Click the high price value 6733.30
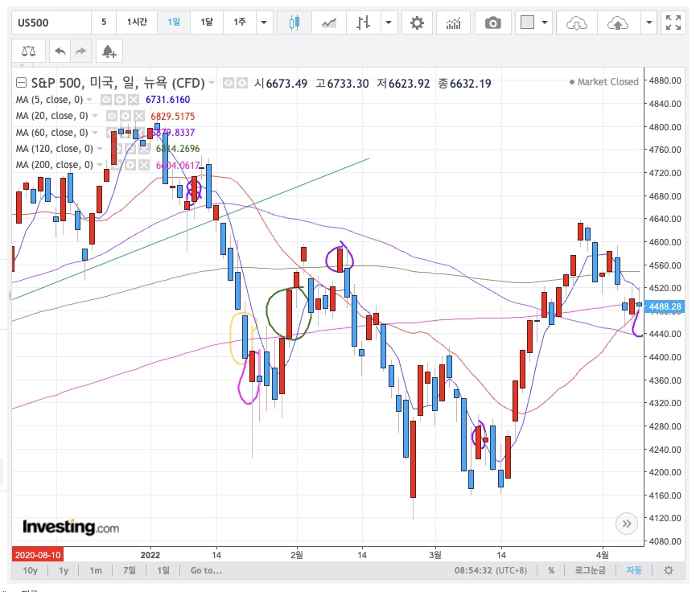The height and width of the screenshot is (592, 700). [348, 84]
